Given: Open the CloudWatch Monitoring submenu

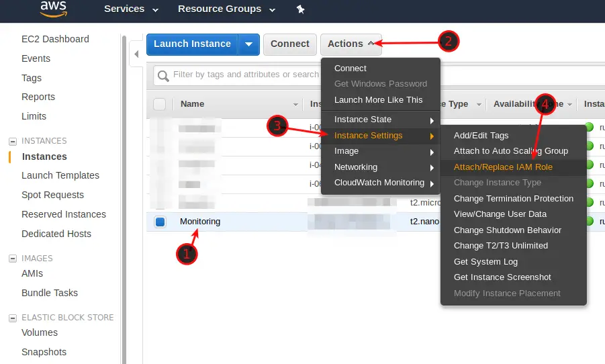Looking at the screenshot, I should coord(381,183).
